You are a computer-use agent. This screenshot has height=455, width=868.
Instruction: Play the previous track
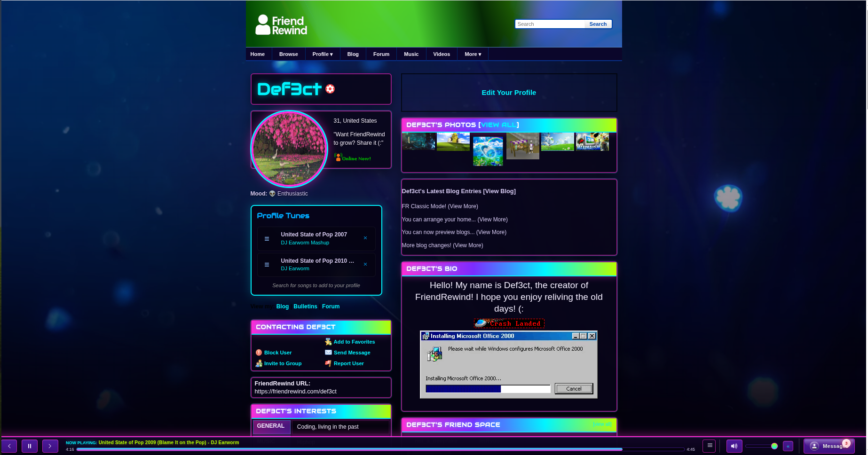click(x=9, y=446)
